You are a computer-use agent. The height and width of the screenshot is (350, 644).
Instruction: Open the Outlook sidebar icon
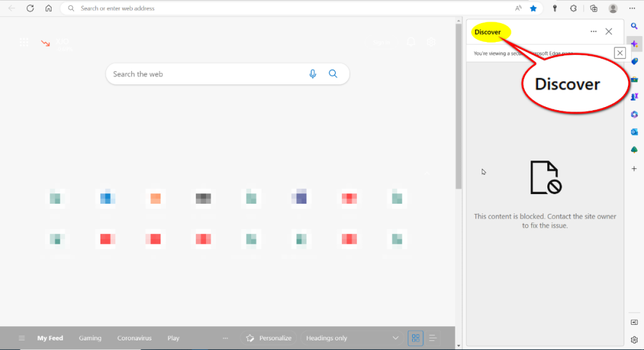point(634,132)
